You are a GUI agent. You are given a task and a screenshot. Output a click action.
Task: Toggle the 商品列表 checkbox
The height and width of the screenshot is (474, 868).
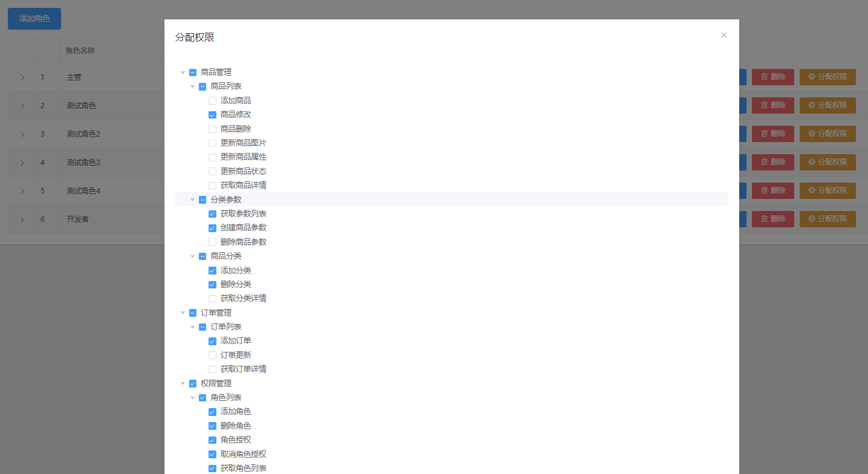202,86
